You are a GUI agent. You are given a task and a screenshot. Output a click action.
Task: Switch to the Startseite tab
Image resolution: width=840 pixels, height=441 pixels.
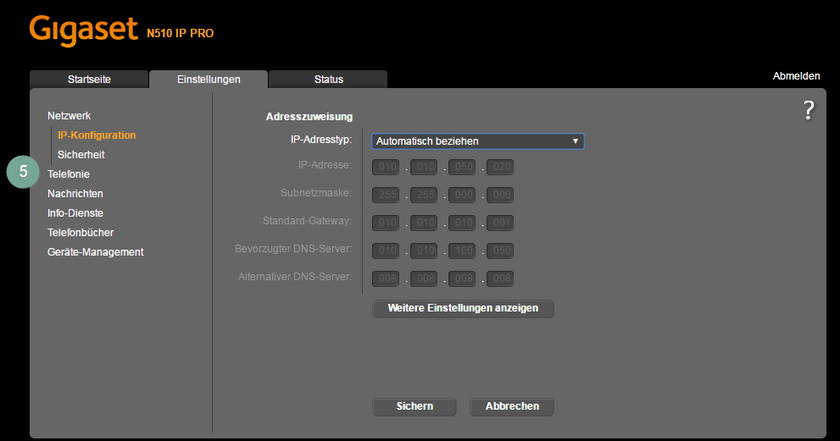88,79
